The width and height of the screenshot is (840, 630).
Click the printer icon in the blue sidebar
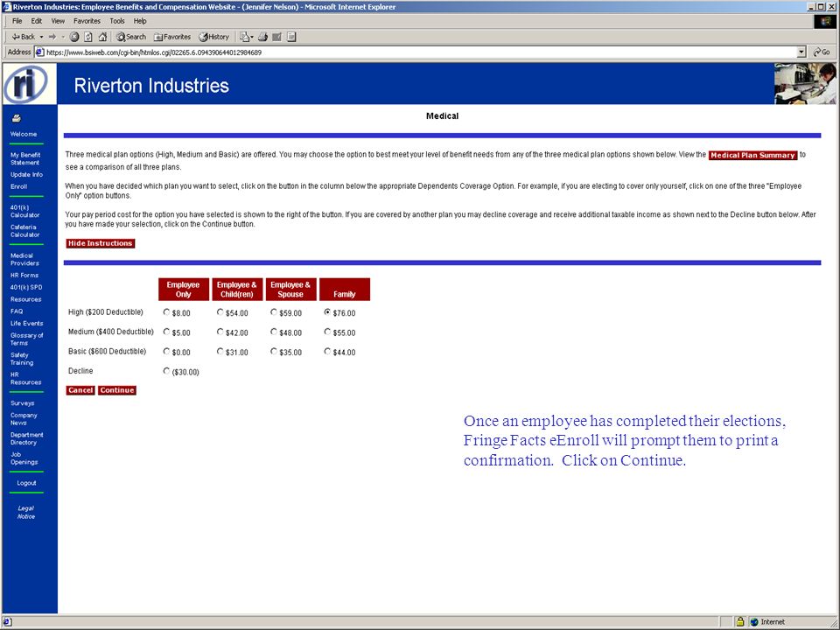tap(17, 118)
